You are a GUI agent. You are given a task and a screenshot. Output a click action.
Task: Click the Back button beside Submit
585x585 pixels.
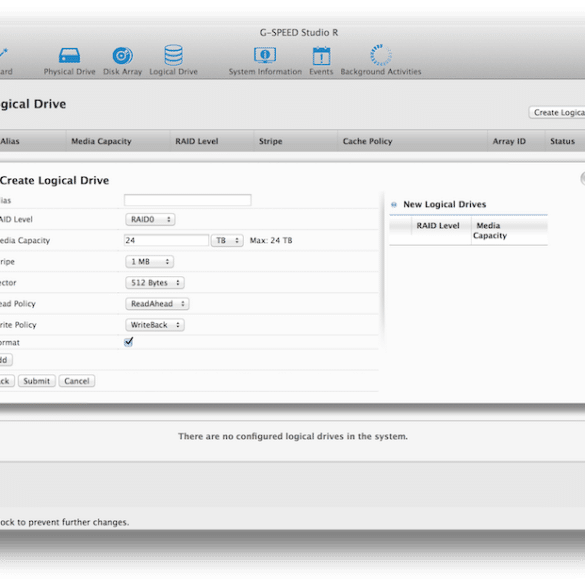point(6,381)
